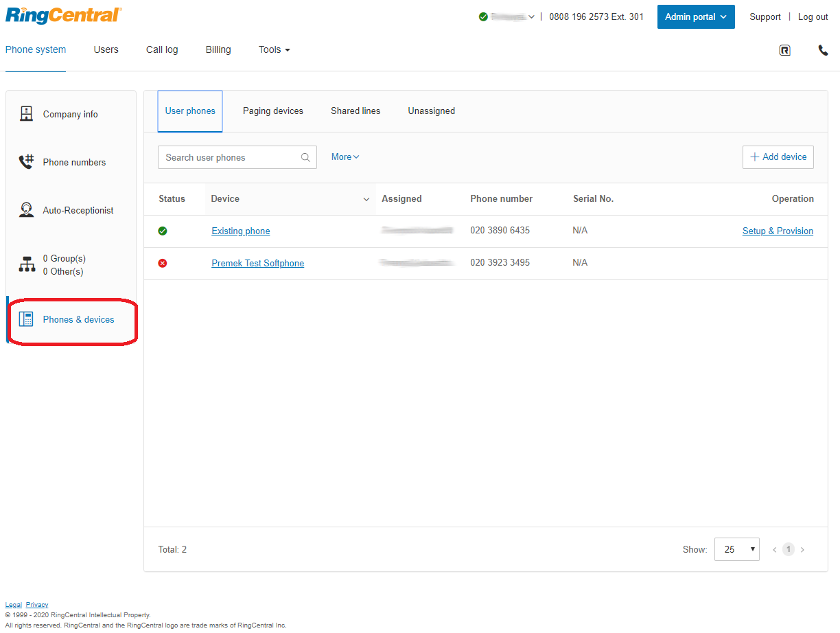
Task: Open the Show 25 per page dropdown
Action: pyautogui.click(x=736, y=549)
